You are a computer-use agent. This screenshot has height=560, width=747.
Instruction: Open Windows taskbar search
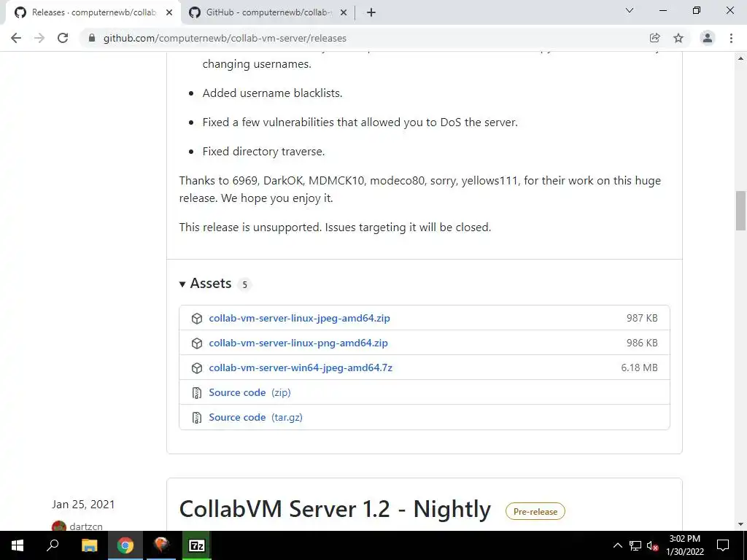tap(53, 545)
